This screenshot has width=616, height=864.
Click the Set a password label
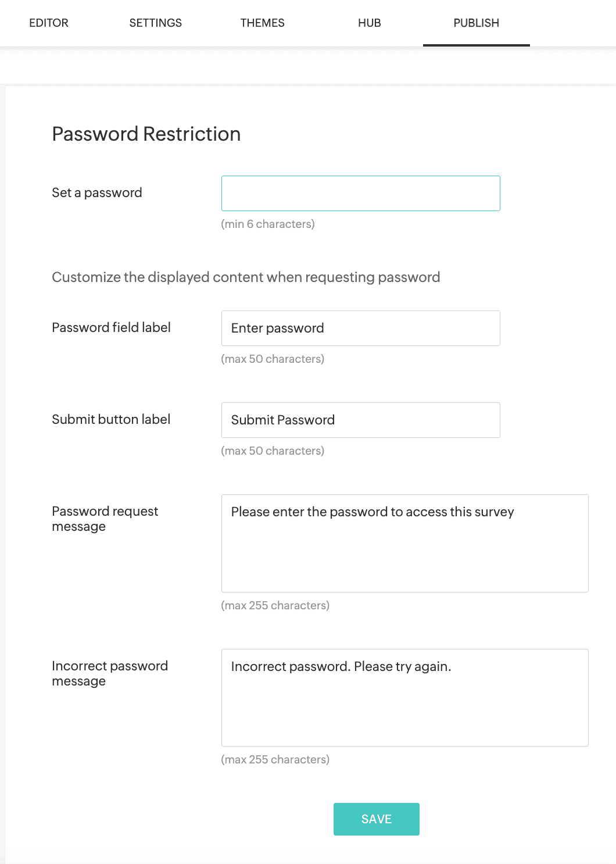coord(97,192)
